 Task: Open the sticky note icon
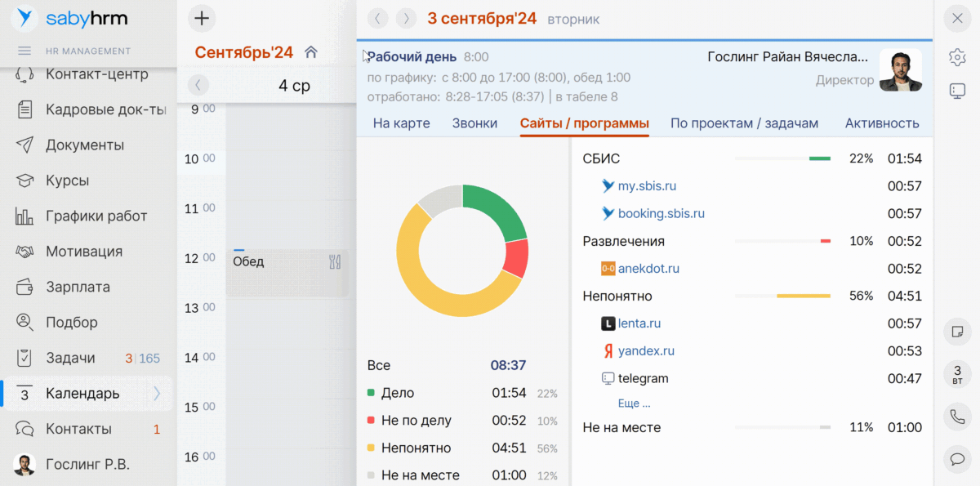click(957, 332)
